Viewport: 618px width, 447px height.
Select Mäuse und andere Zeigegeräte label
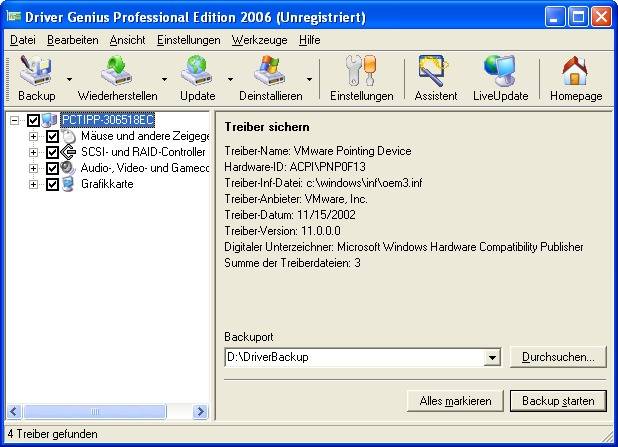pos(145,136)
